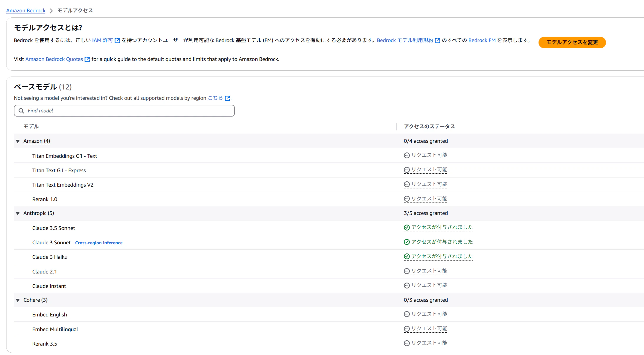Open the Amazon Bedrock breadcrumb link
This screenshot has width=644, height=355.
tap(26, 11)
